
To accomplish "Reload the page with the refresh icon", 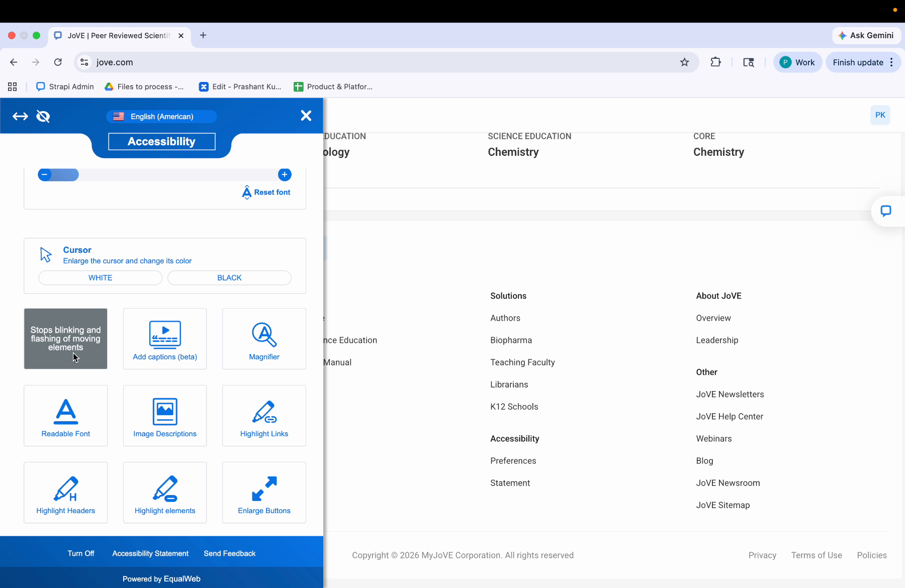I will tap(58, 62).
